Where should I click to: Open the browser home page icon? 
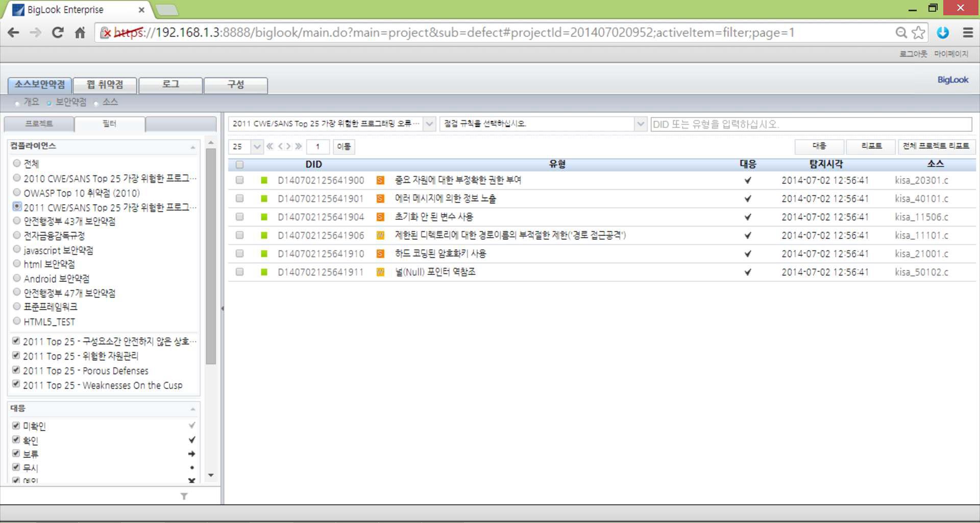click(80, 33)
